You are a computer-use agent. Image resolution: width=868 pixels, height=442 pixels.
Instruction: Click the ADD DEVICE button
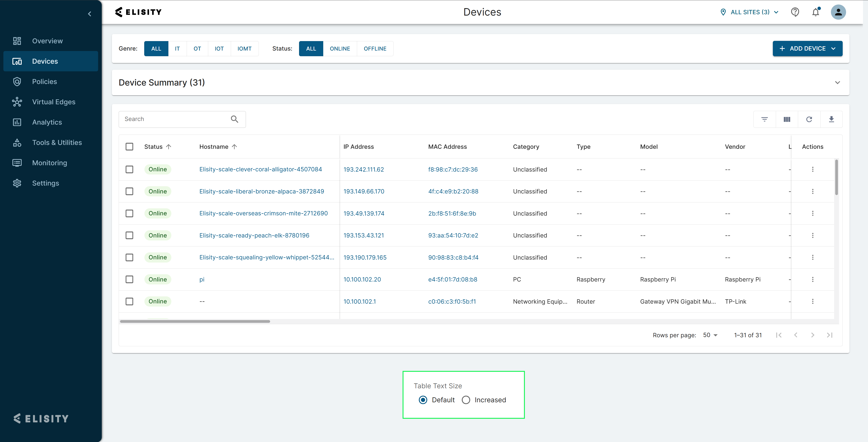(807, 49)
